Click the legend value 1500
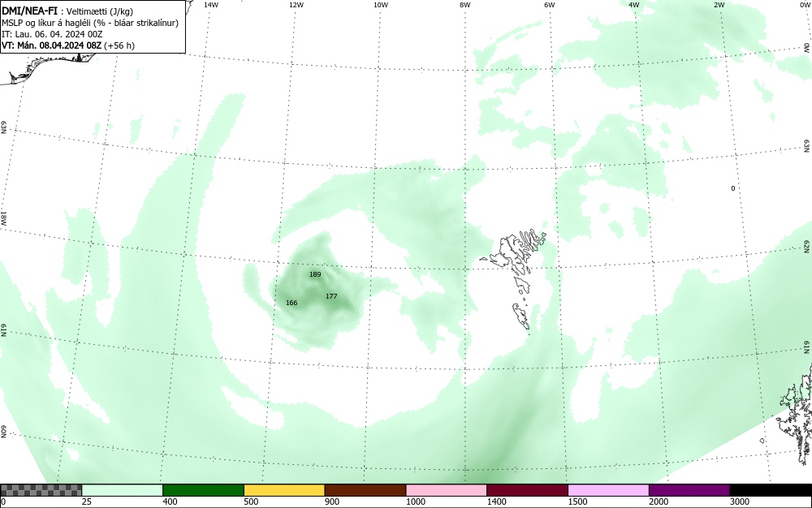 coord(577,502)
